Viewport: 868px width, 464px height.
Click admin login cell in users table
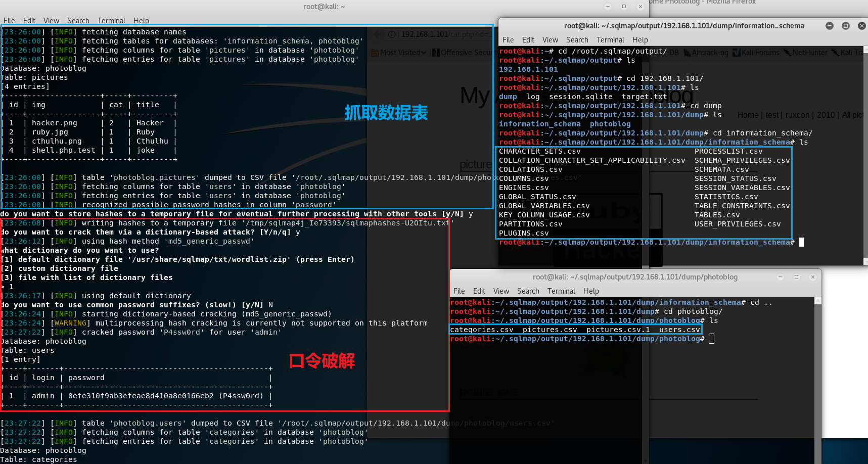pos(43,396)
